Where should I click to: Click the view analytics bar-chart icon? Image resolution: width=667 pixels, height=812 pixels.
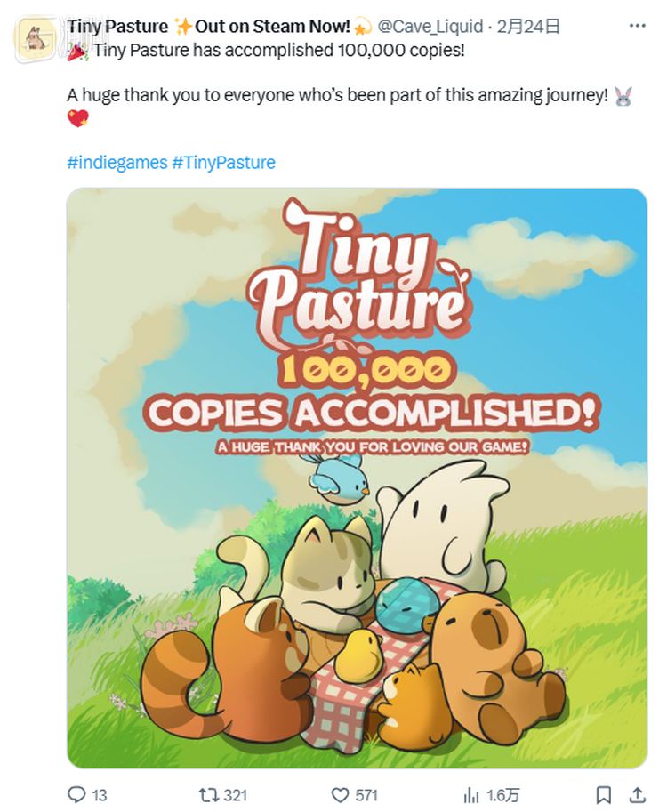(x=471, y=794)
